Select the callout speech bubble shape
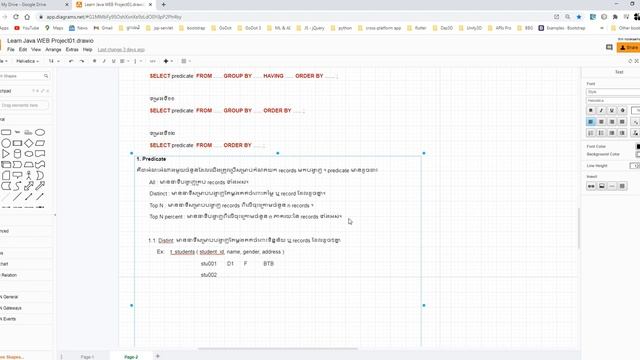The width and height of the screenshot is (640, 360). [17, 176]
